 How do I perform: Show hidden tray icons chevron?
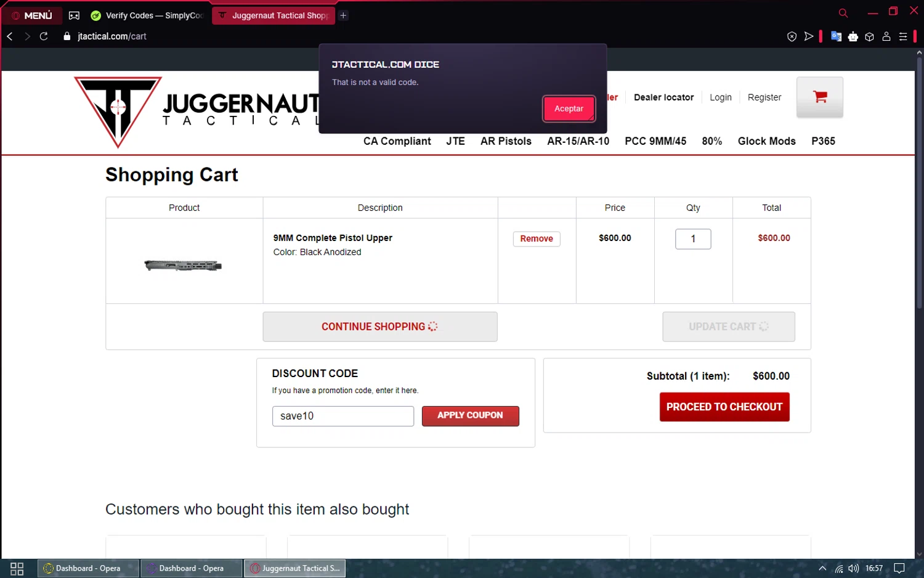[822, 568]
